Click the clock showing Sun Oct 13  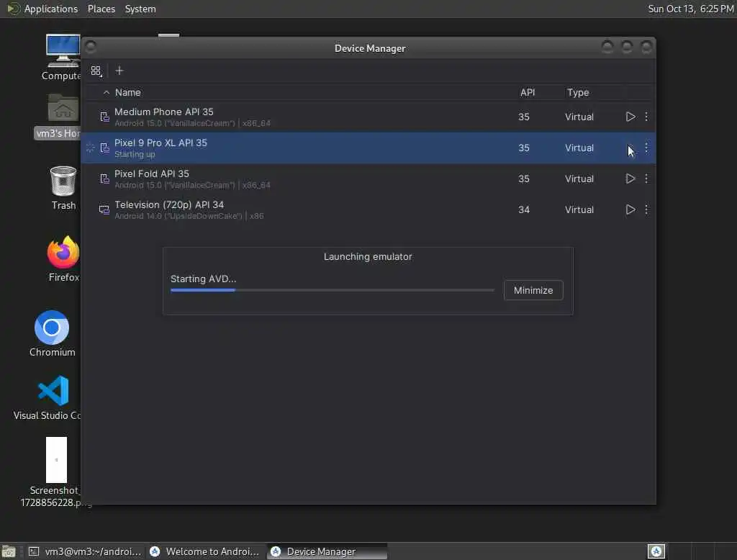coord(690,9)
